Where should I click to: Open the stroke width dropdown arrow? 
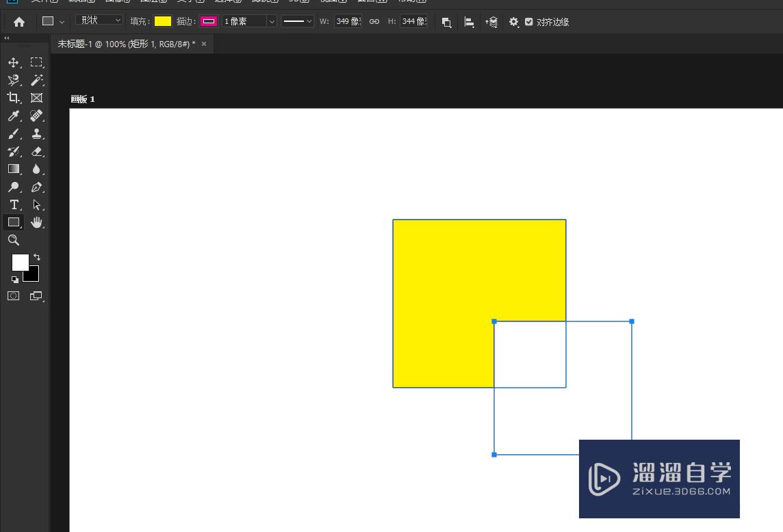coord(272,21)
